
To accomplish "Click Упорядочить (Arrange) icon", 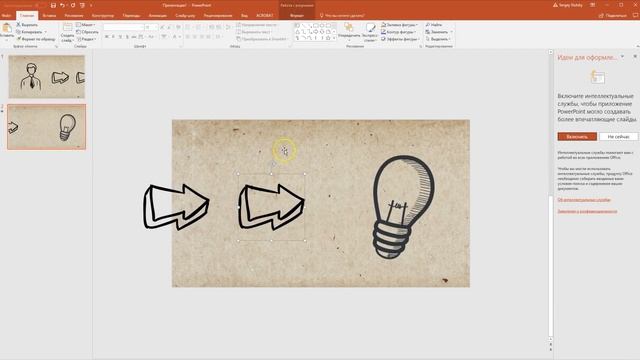I will click(349, 27).
